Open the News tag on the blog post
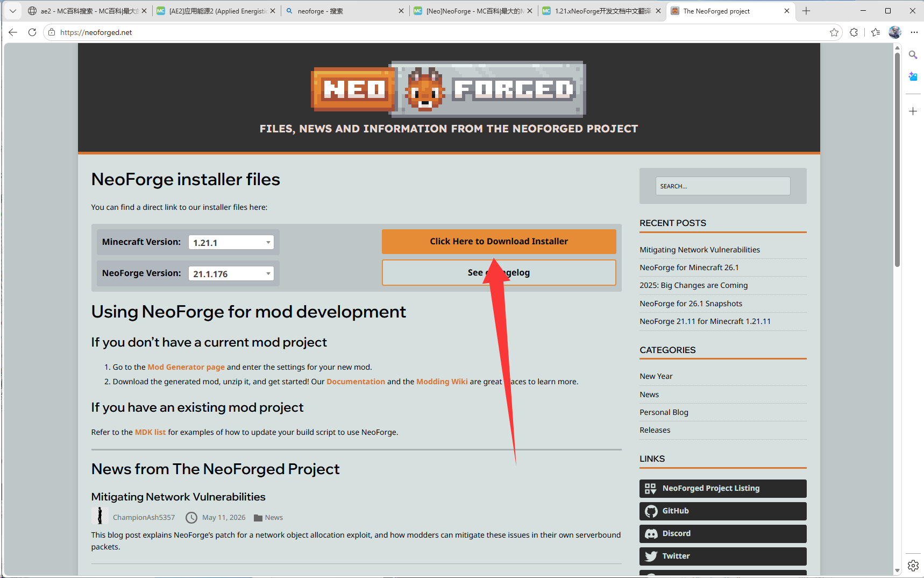This screenshot has width=924, height=578. tap(274, 518)
